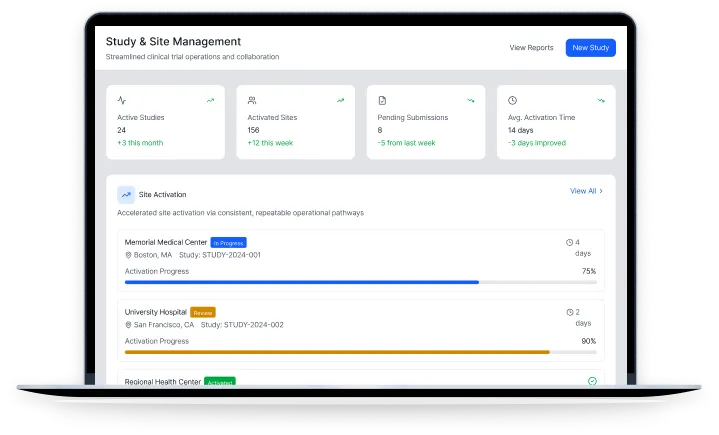Click University Hospital's orange progress bar
This screenshot has width=719, height=435.
pyautogui.click(x=337, y=352)
